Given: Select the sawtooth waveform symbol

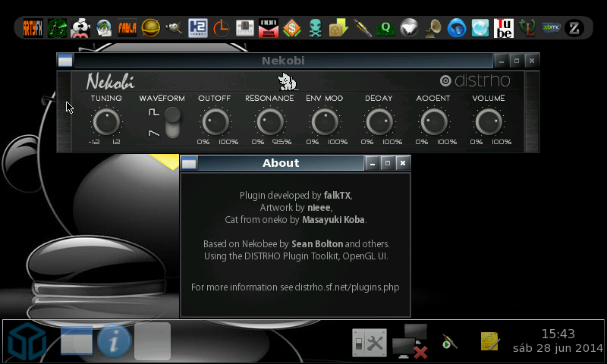Looking at the screenshot, I should click(153, 133).
